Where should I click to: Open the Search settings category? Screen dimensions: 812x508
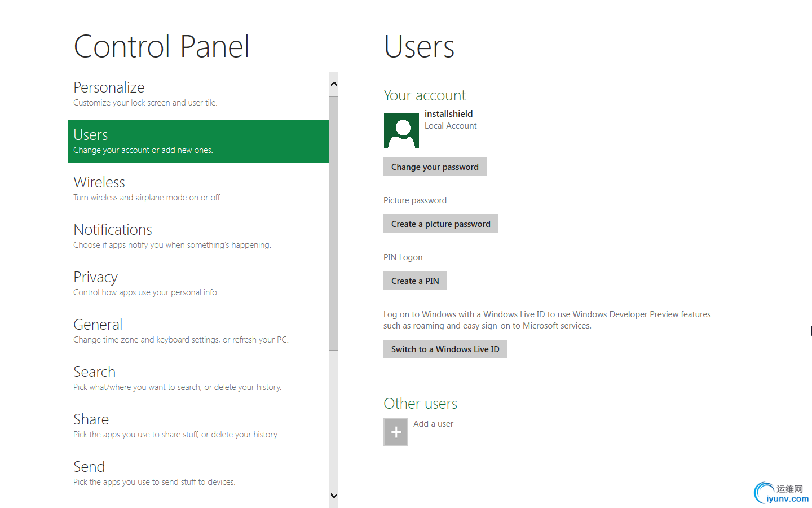click(198, 378)
